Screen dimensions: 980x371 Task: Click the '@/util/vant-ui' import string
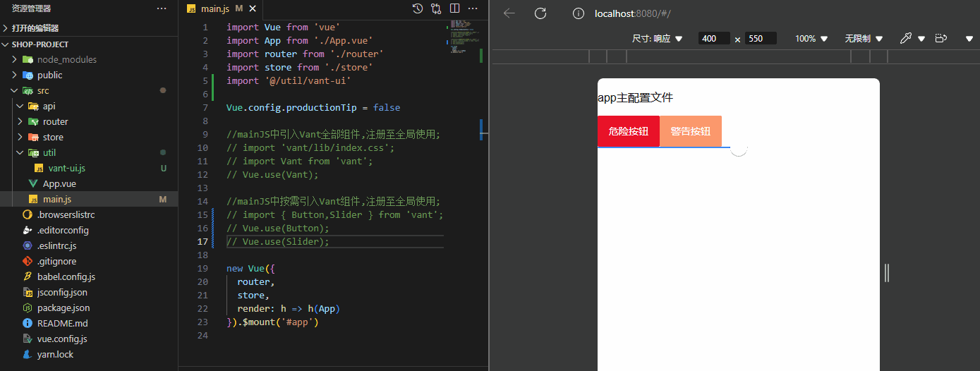[307, 81]
